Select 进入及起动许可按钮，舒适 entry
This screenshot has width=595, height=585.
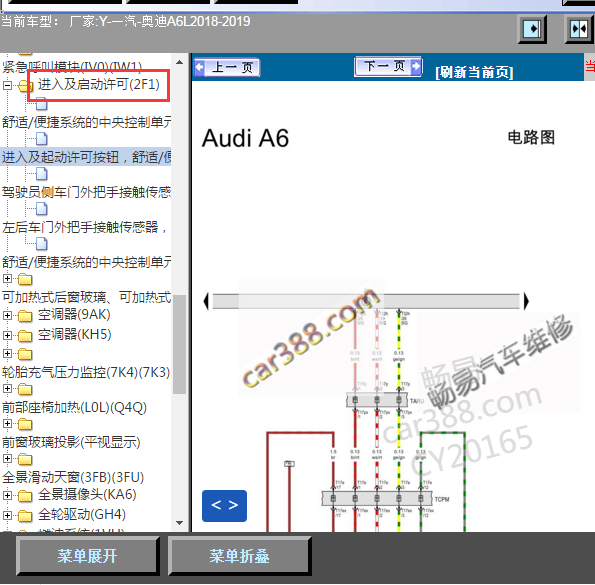tap(87, 157)
